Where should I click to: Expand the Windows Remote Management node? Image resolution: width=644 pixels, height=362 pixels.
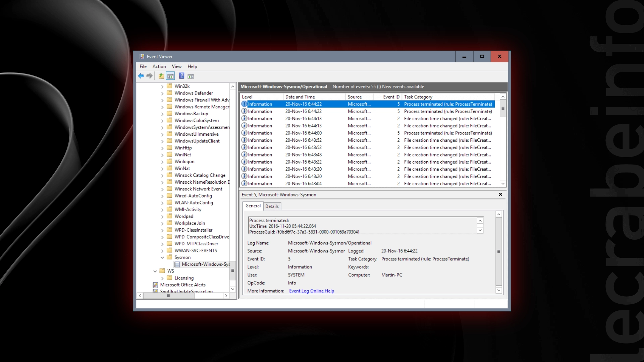pyautogui.click(x=162, y=107)
